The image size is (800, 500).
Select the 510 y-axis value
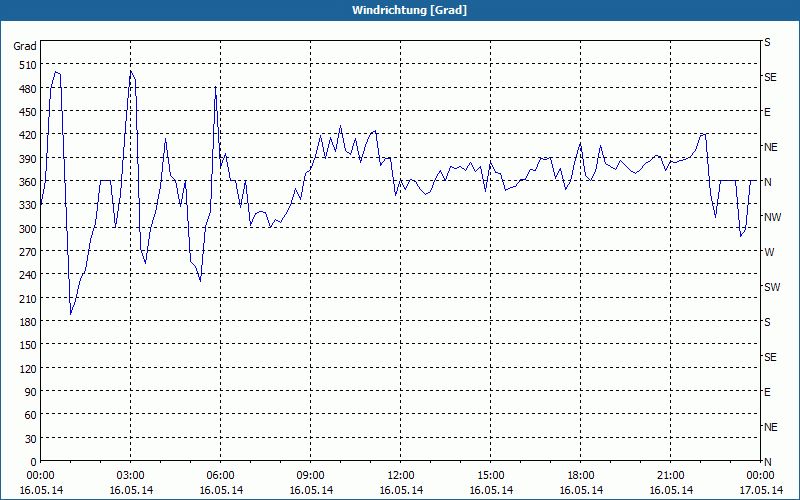29,65
